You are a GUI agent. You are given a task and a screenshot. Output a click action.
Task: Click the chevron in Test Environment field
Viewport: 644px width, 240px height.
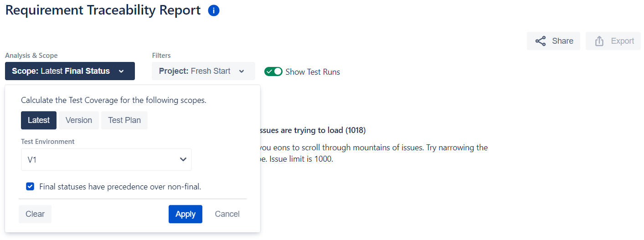click(183, 159)
